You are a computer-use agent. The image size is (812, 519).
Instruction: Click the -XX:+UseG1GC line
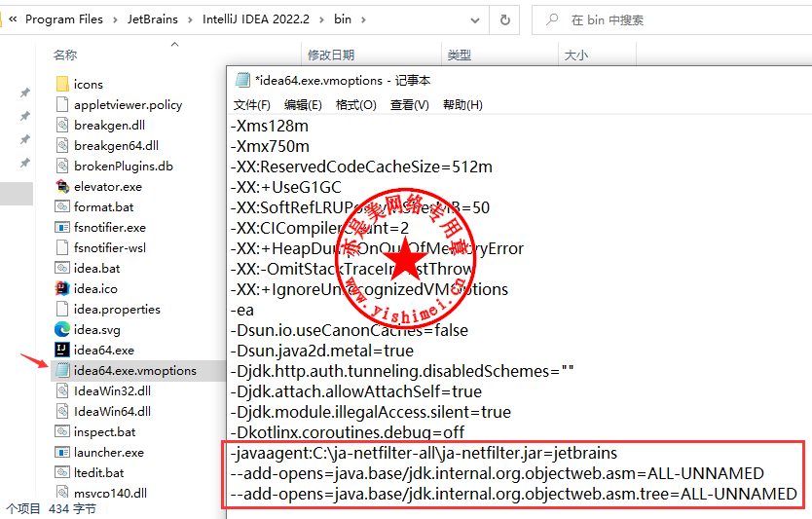click(x=286, y=187)
